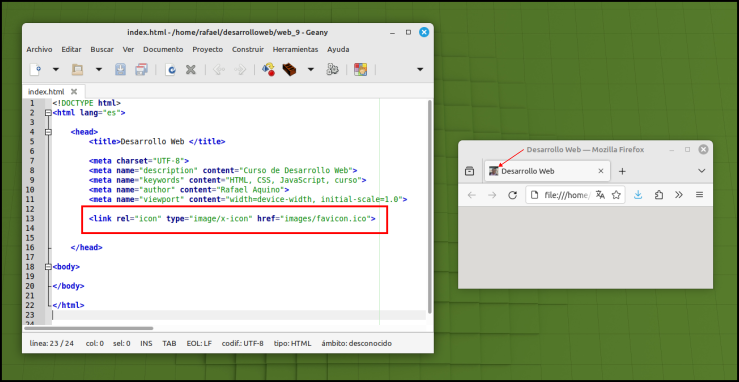Open the Firefox hamburger application menu
Viewport: 739px width, 382px height.
(x=699, y=195)
